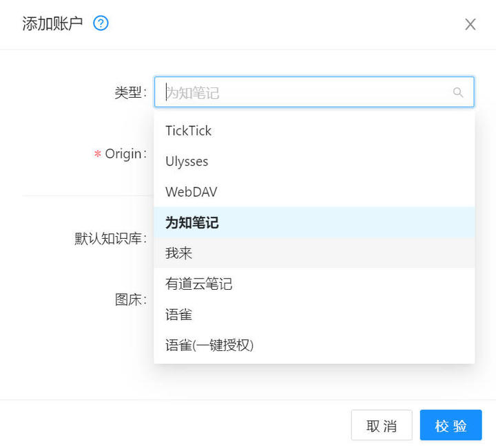Image resolution: width=496 pixels, height=448 pixels.
Task: Select the 语雀 option
Action: click(x=314, y=314)
